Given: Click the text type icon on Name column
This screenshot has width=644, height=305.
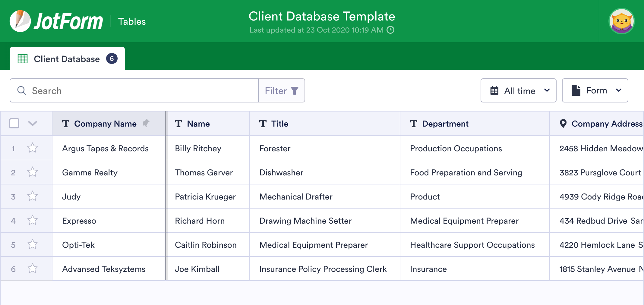Looking at the screenshot, I should coord(178,123).
